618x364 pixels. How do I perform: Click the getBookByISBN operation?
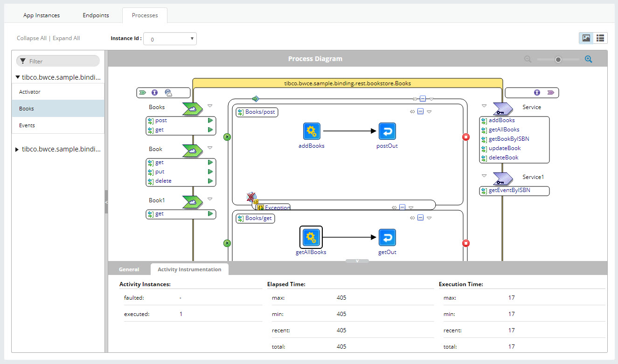click(509, 139)
